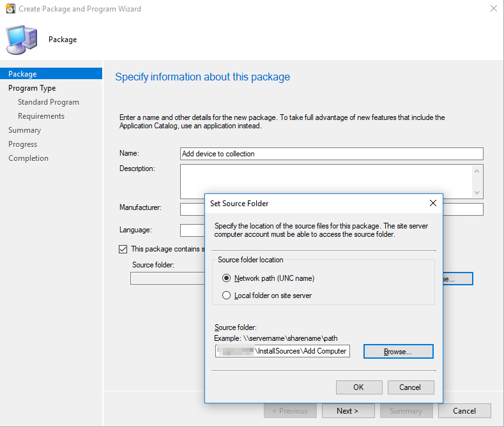The height and width of the screenshot is (427, 504).
Task: Select Network path (UNC name) option
Action: [226, 278]
